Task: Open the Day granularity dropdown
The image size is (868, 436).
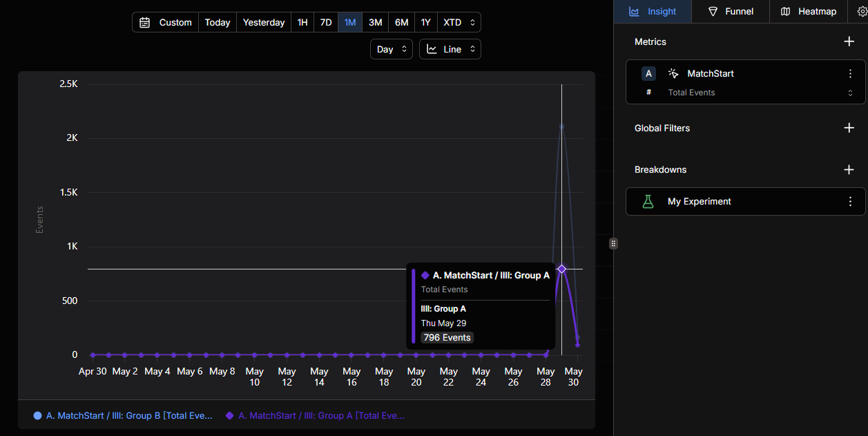Action: pyautogui.click(x=392, y=49)
